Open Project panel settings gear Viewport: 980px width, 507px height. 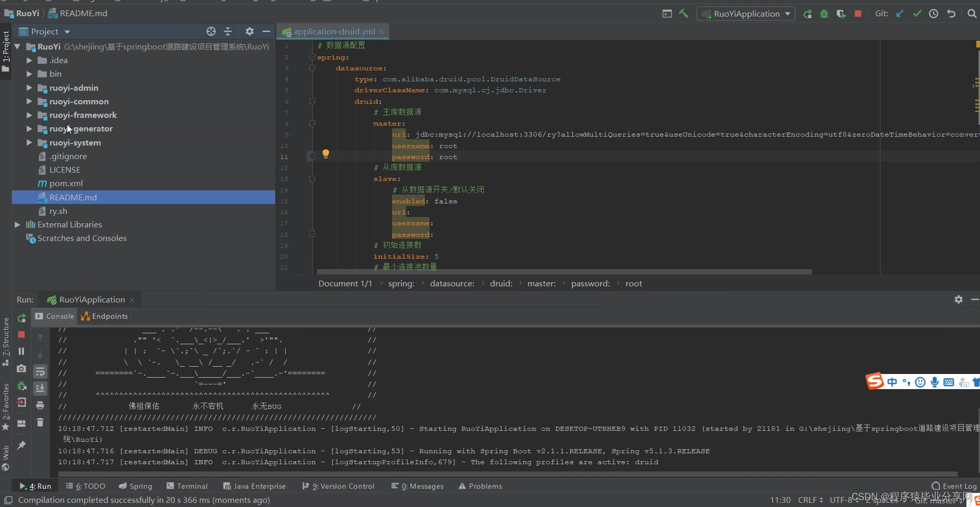click(x=250, y=31)
